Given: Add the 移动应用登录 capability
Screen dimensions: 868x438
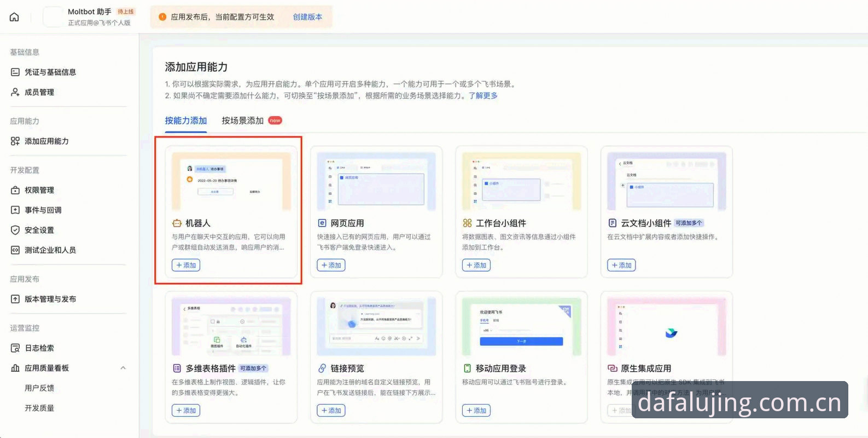Looking at the screenshot, I should 476,411.
